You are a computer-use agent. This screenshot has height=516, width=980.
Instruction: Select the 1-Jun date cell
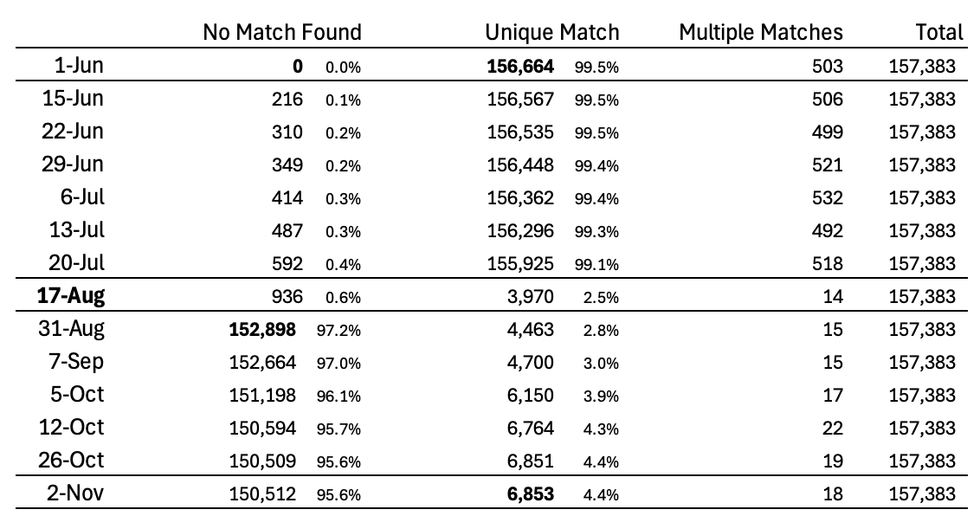tap(81, 66)
